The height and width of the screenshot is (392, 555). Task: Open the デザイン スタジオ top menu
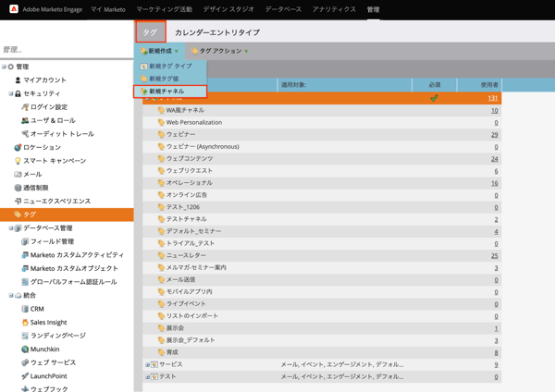tap(228, 9)
